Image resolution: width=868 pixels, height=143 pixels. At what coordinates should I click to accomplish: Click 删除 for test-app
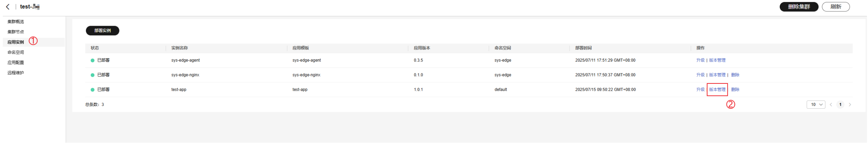(735, 90)
